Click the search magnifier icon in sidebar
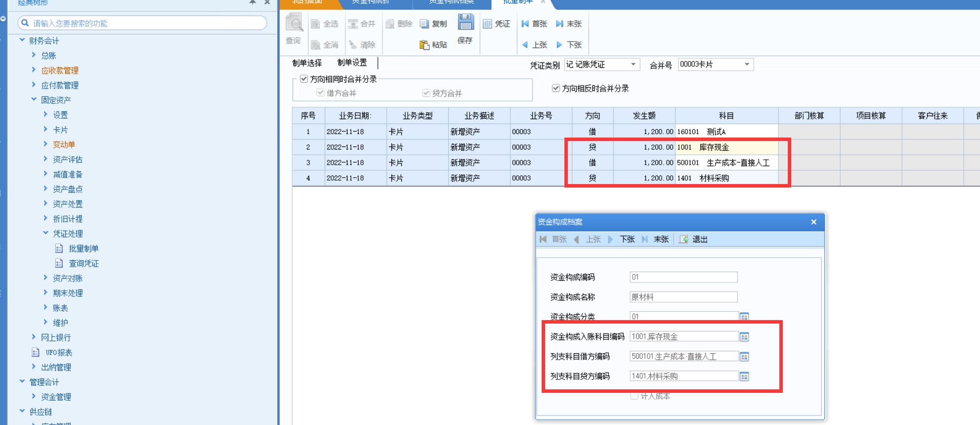The width and height of the screenshot is (980, 425). click(25, 23)
